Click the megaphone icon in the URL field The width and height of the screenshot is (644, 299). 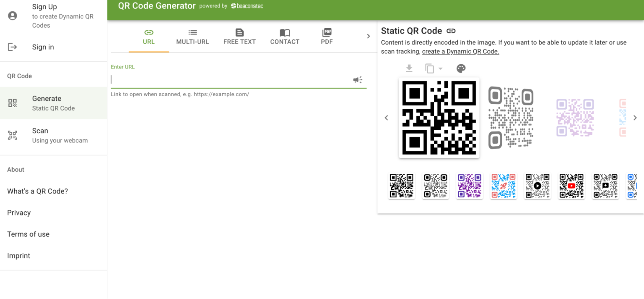tap(357, 80)
